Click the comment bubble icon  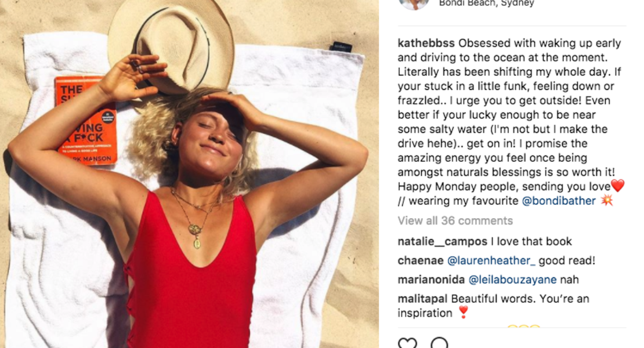439,343
